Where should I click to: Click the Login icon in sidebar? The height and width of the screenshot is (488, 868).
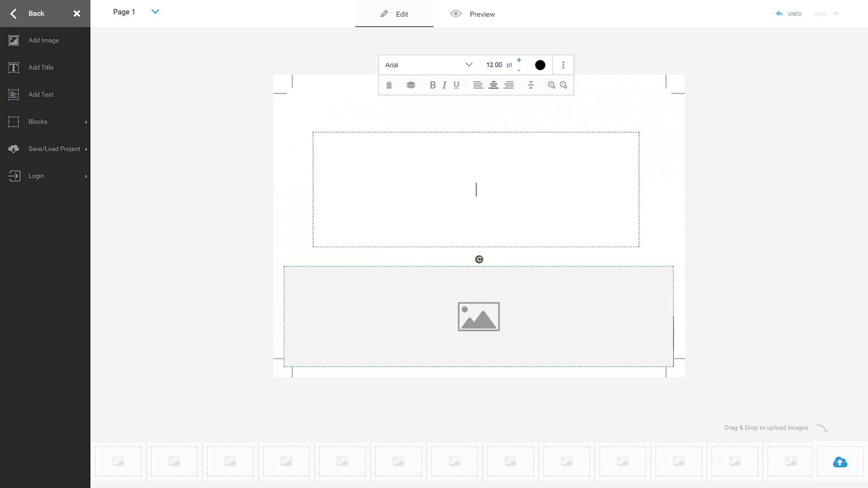pos(13,176)
